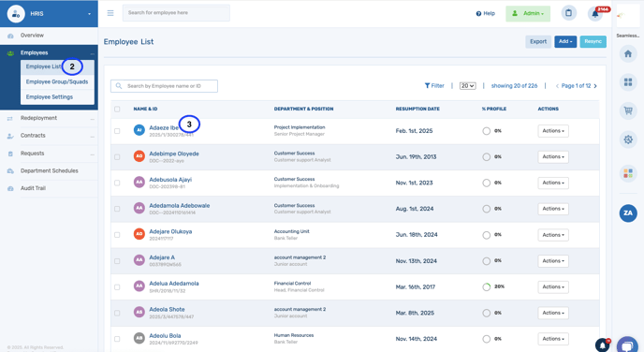
Task: Click Adebusola Ajayi's avatar icon
Action: [139, 182]
